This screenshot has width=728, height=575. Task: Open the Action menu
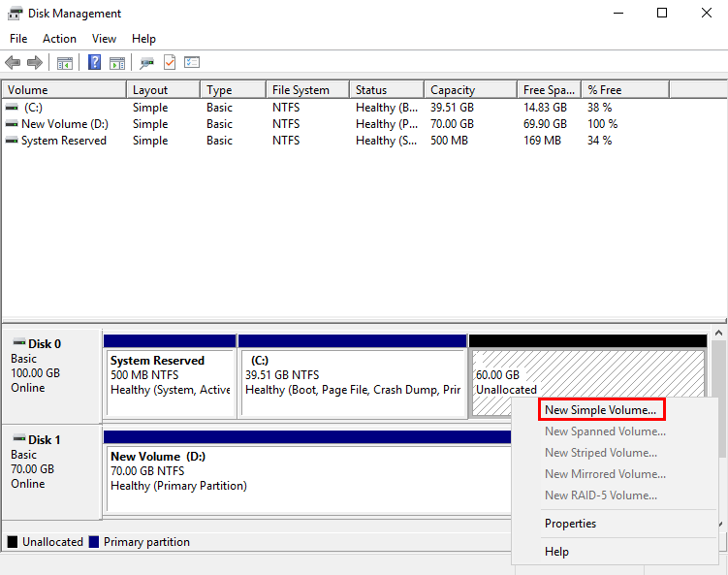(59, 39)
